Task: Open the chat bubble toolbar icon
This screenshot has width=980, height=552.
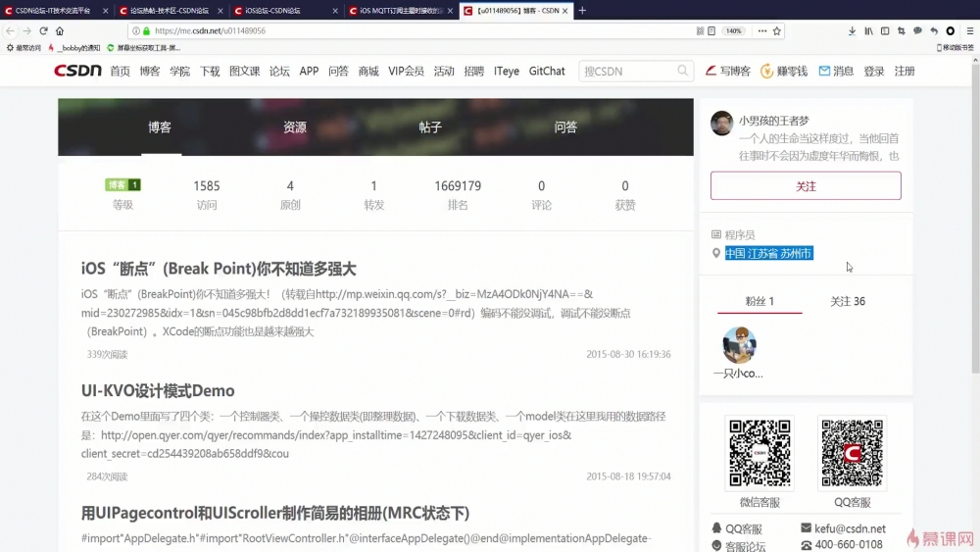Action: (917, 30)
